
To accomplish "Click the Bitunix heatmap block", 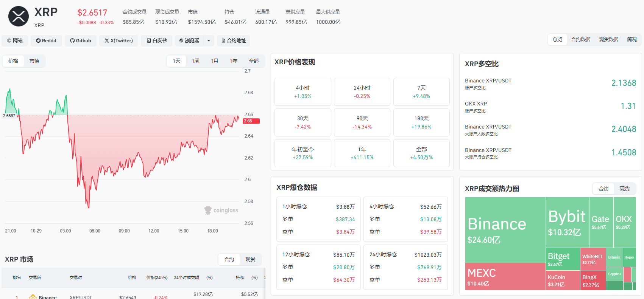I will pos(614,257).
